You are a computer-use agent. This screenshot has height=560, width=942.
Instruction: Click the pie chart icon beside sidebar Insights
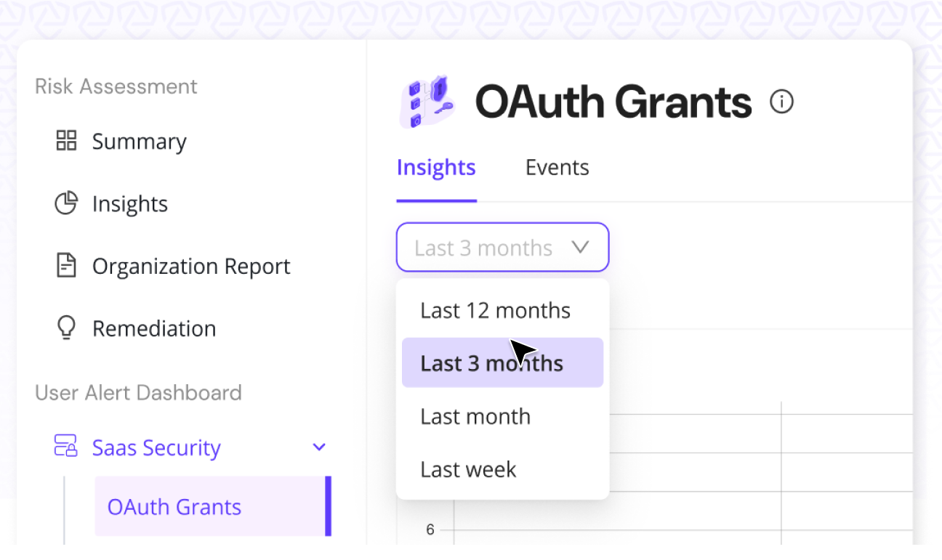tap(66, 203)
